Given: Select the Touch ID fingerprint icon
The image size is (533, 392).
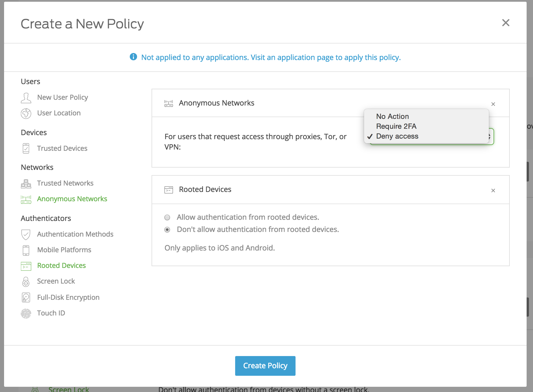Looking at the screenshot, I should click(26, 313).
